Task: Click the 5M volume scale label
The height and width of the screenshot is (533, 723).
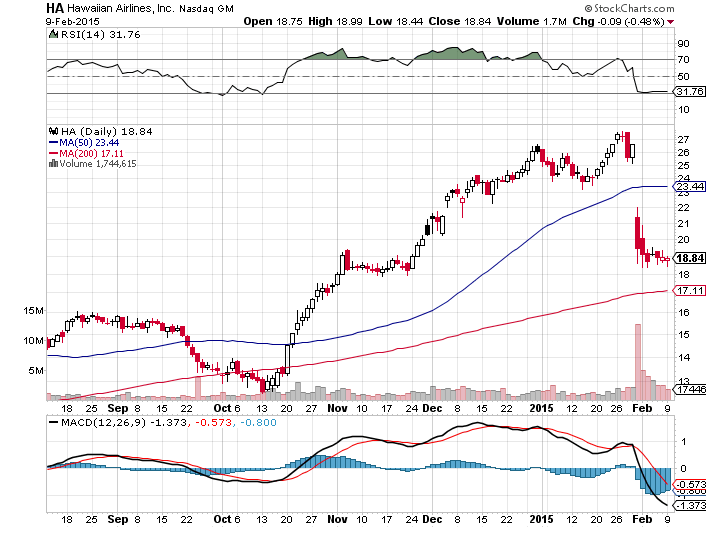Action: pos(36,371)
